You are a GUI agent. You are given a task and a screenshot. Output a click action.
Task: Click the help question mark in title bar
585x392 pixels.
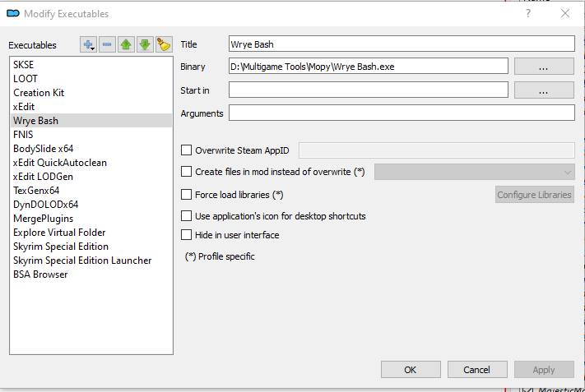[528, 13]
